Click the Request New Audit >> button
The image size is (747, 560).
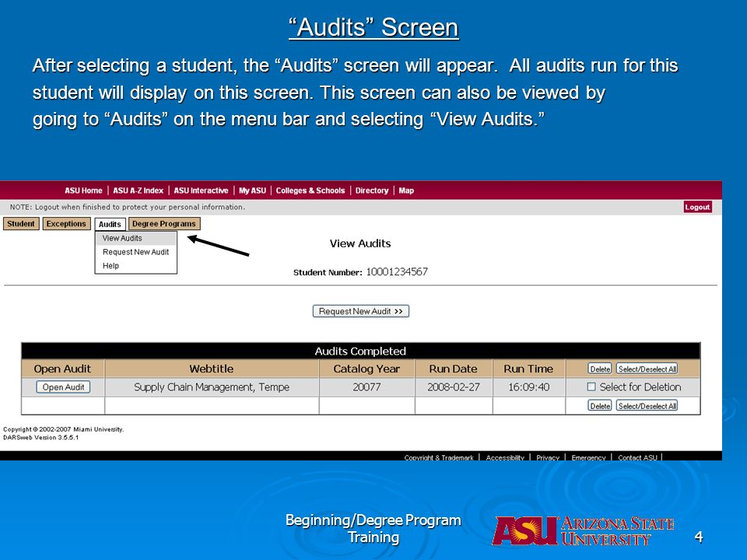click(360, 311)
